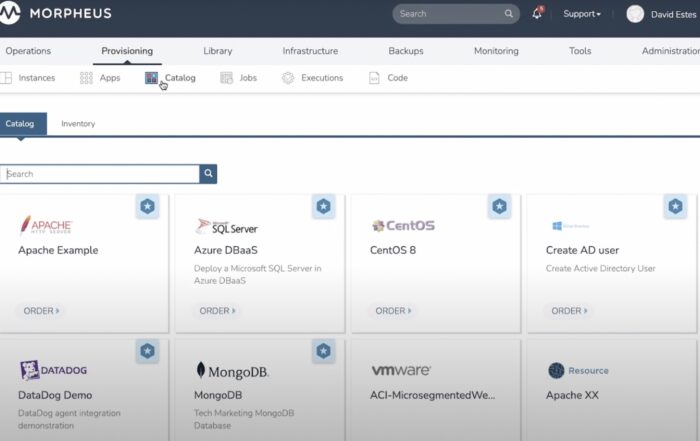The image size is (700, 441).
Task: Click the David Estes username
Action: click(673, 14)
